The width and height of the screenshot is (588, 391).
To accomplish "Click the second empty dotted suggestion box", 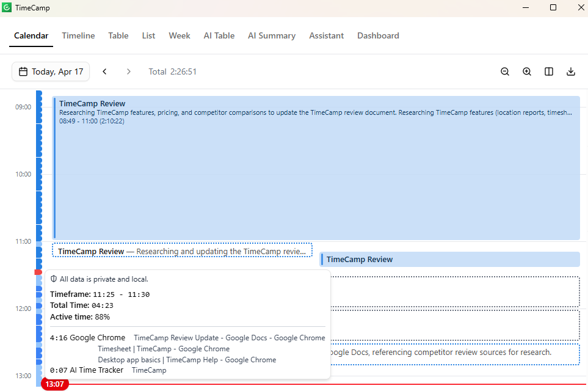I will (455, 326).
